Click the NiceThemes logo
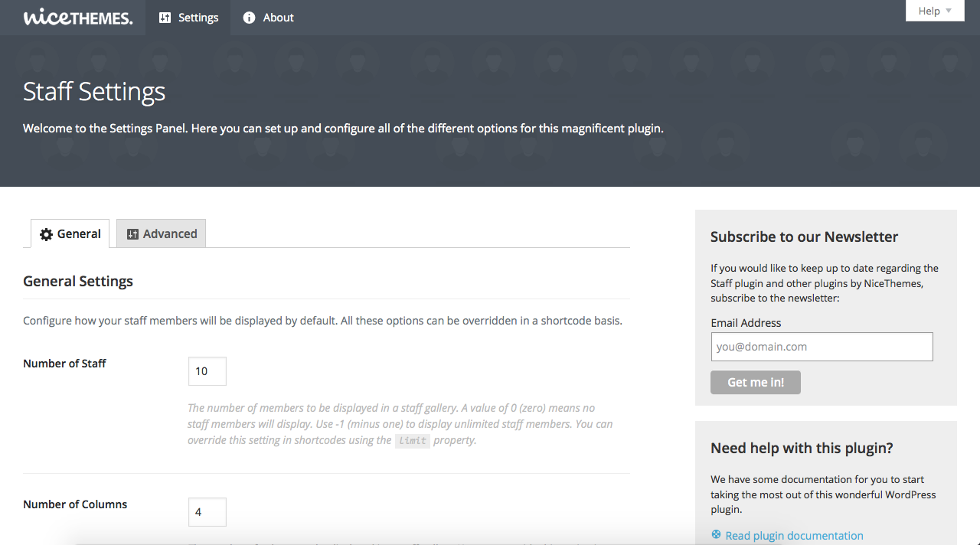Screen dimensions: 980x545 77,17
